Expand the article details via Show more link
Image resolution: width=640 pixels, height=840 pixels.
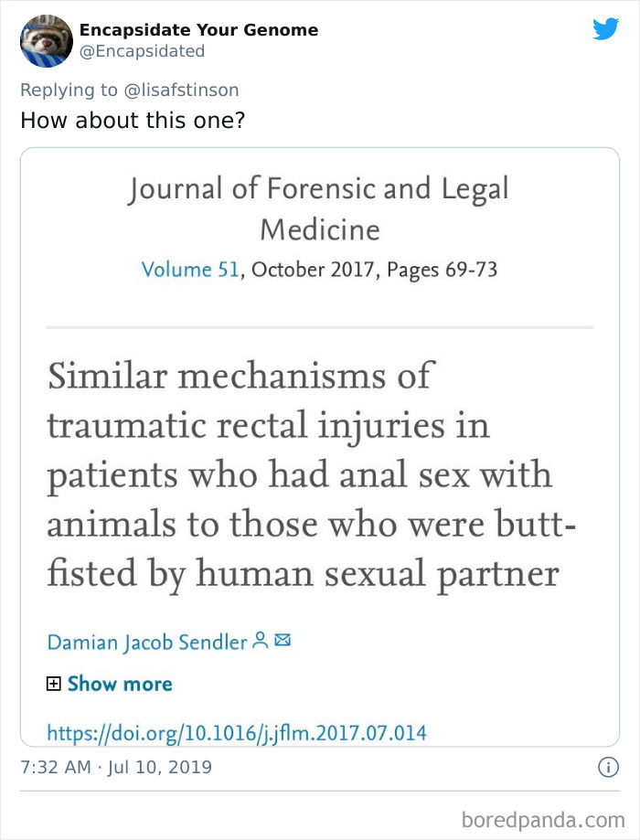click(119, 684)
